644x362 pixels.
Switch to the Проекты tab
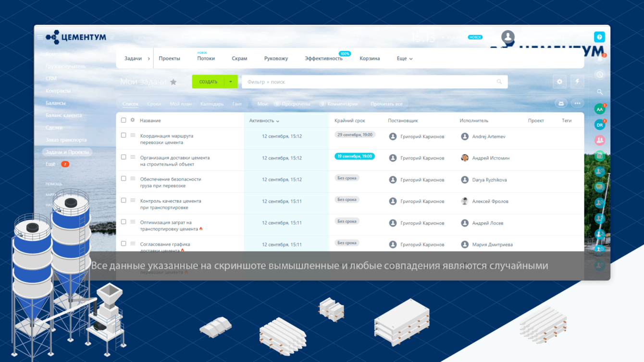coord(169,59)
